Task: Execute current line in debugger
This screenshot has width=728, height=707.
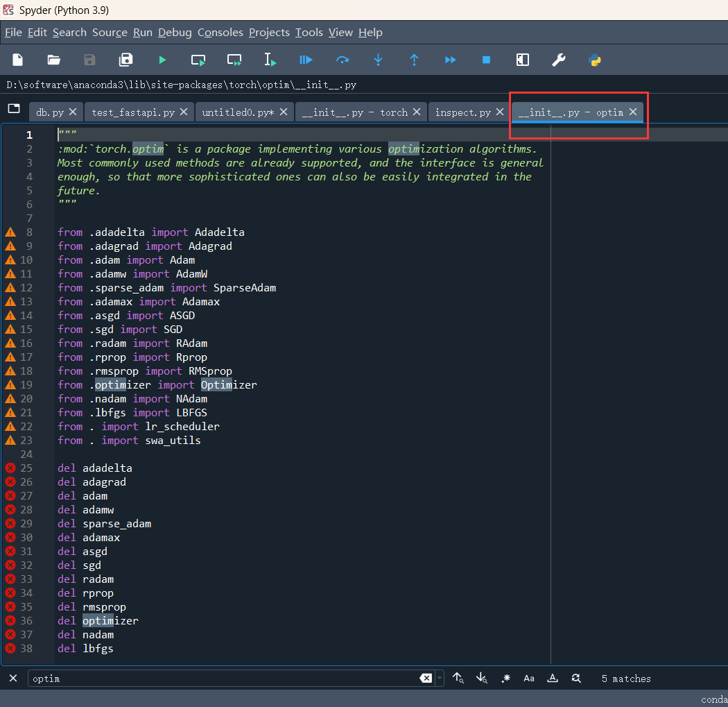Action: pyautogui.click(x=343, y=60)
